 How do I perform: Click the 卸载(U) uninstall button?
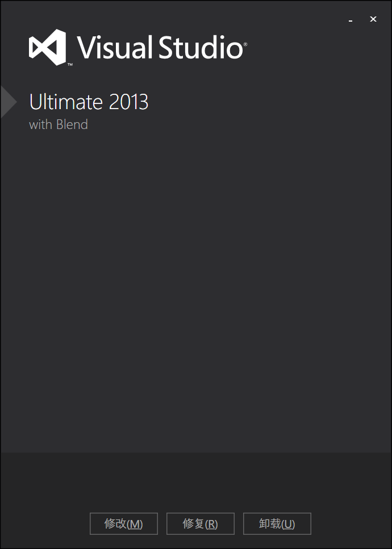pyautogui.click(x=277, y=524)
